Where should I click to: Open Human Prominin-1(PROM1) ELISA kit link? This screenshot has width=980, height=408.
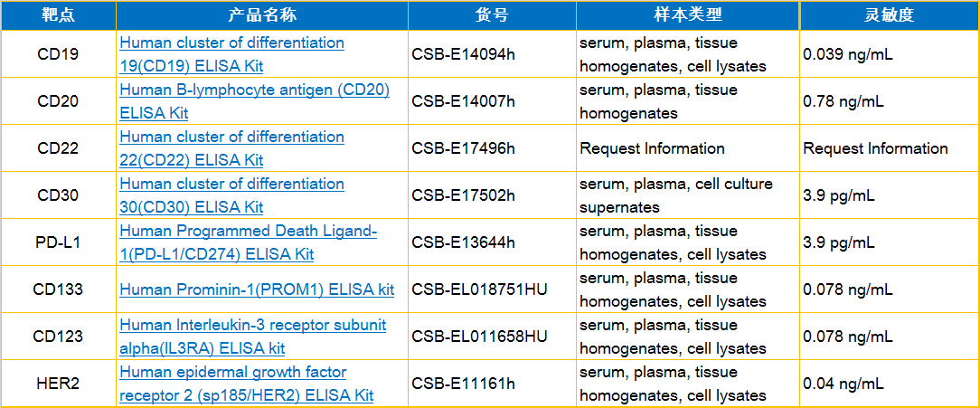pos(257,289)
